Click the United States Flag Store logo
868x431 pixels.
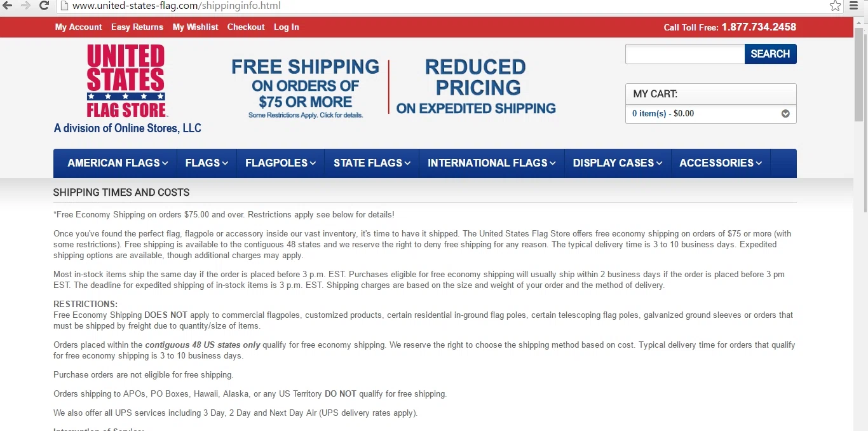pyautogui.click(x=126, y=81)
